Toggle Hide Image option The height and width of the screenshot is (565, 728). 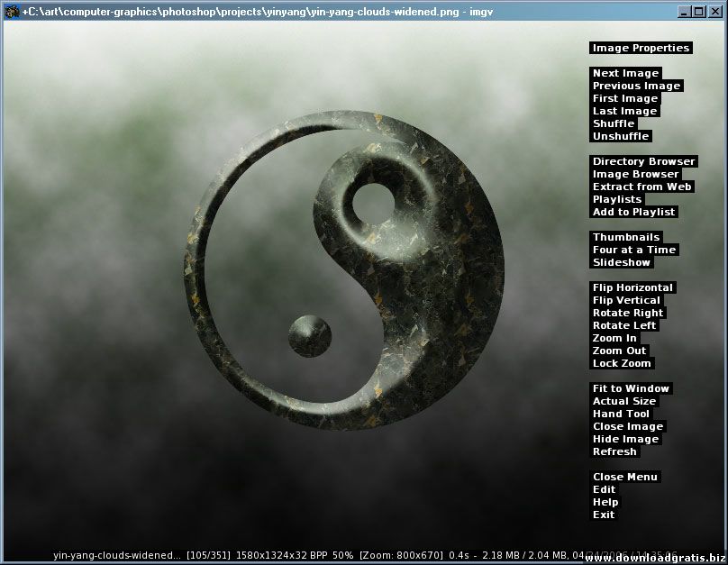[x=625, y=439]
